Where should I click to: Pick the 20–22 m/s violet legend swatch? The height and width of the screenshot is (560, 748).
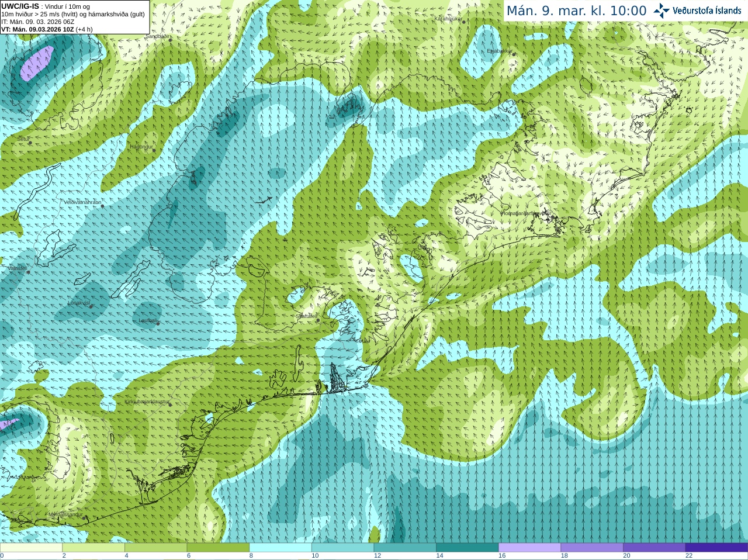tap(654, 548)
